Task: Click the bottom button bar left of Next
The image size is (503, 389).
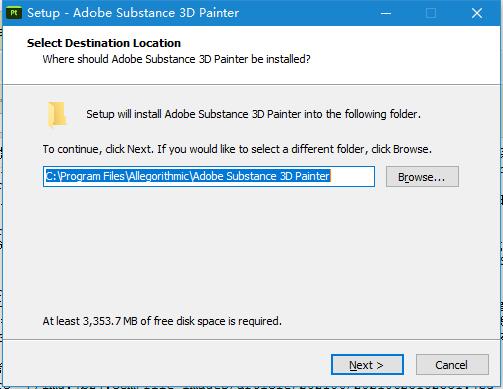Action: [x=167, y=365]
